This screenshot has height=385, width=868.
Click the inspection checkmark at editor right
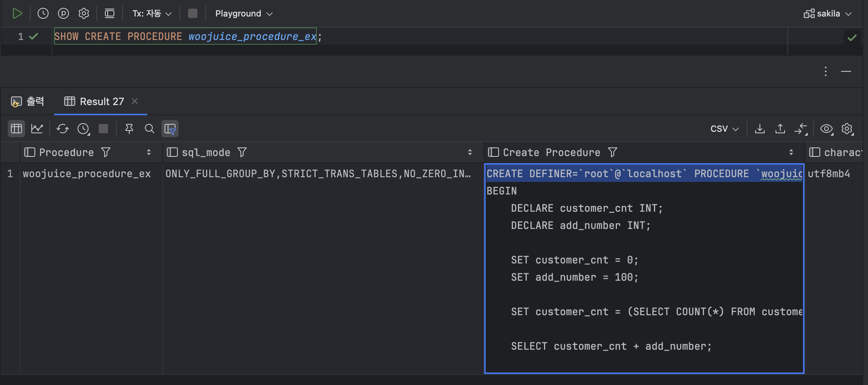(x=852, y=38)
